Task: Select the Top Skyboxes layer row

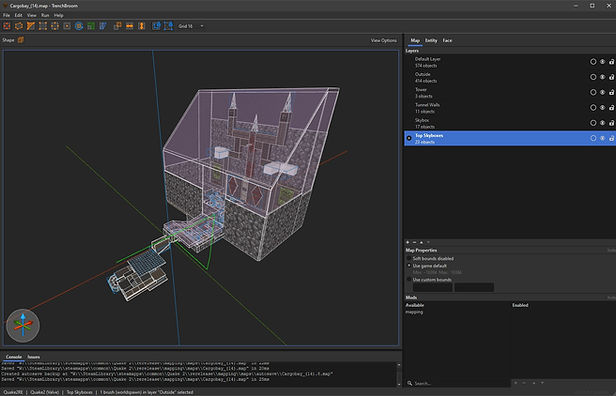Action: tap(510, 138)
